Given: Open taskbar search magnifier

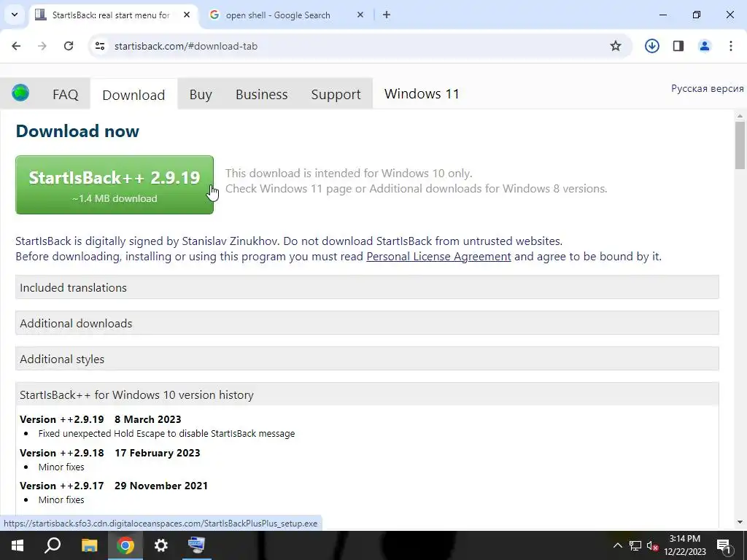Looking at the screenshot, I should pos(53,545).
